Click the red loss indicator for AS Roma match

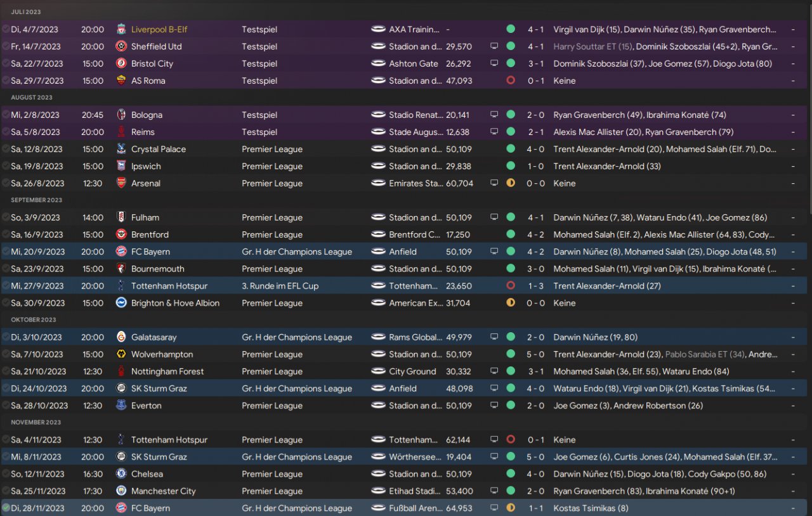coord(511,81)
